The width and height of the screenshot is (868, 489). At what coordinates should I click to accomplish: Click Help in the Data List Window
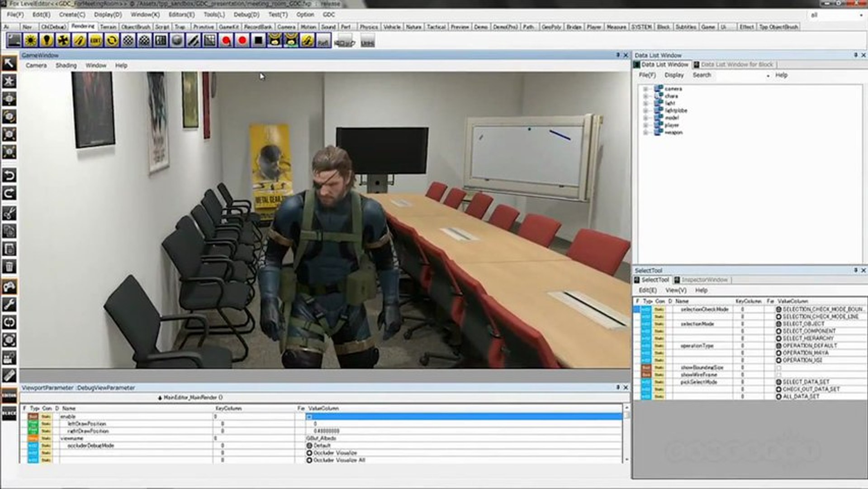[782, 75]
